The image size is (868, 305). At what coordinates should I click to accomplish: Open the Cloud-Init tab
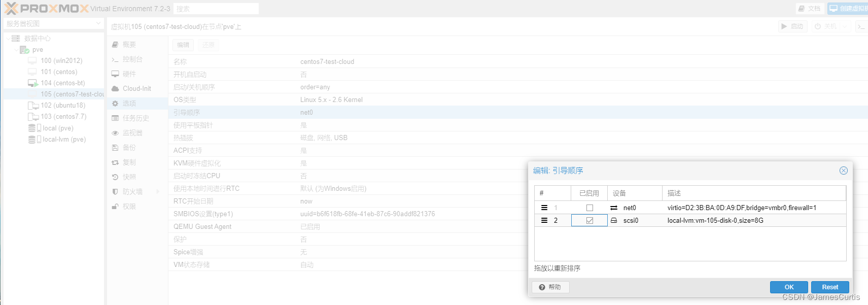137,88
